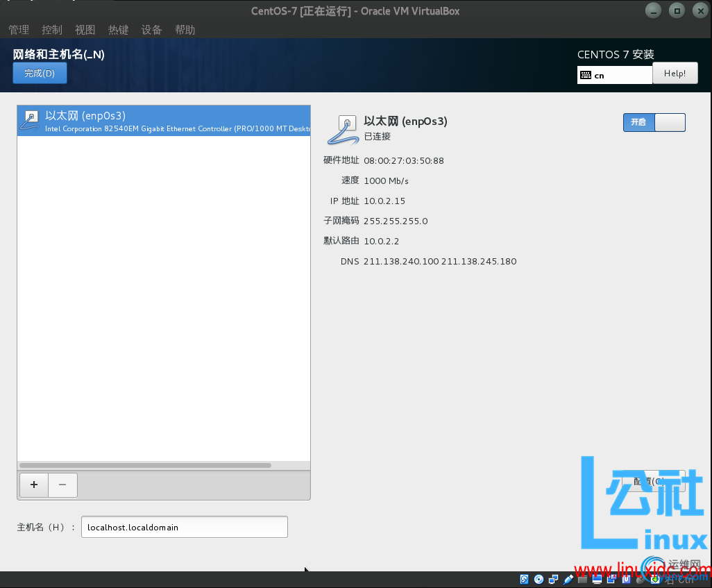Click the IP address value 10.0.2.15
712x588 pixels.
point(384,201)
